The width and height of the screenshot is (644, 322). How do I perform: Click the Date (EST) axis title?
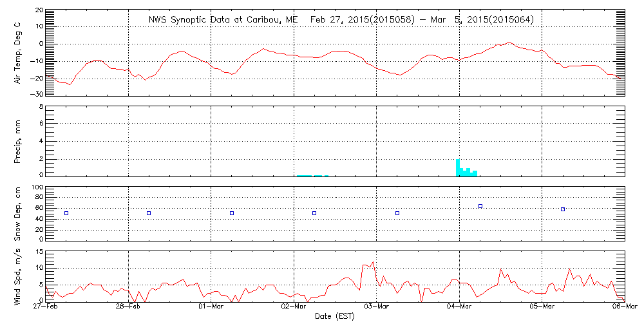coord(336,316)
